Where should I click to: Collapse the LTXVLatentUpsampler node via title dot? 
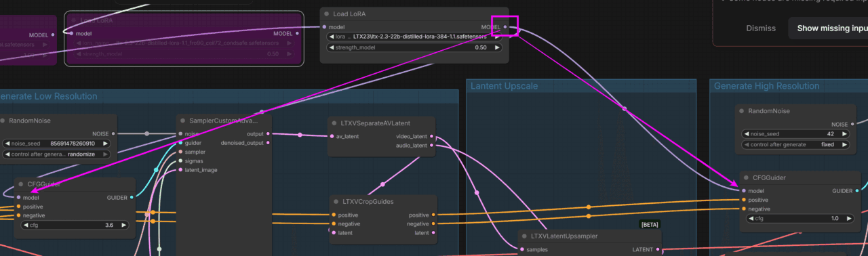[525, 236]
